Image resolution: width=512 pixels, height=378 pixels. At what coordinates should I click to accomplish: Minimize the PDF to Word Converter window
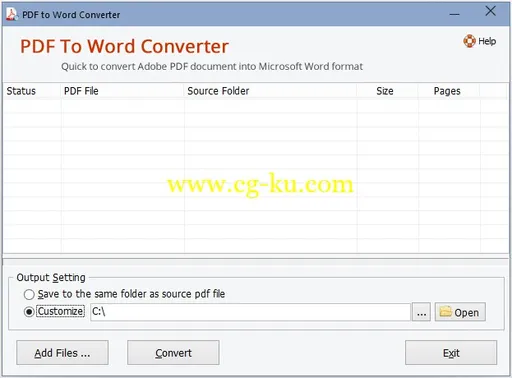coord(454,14)
